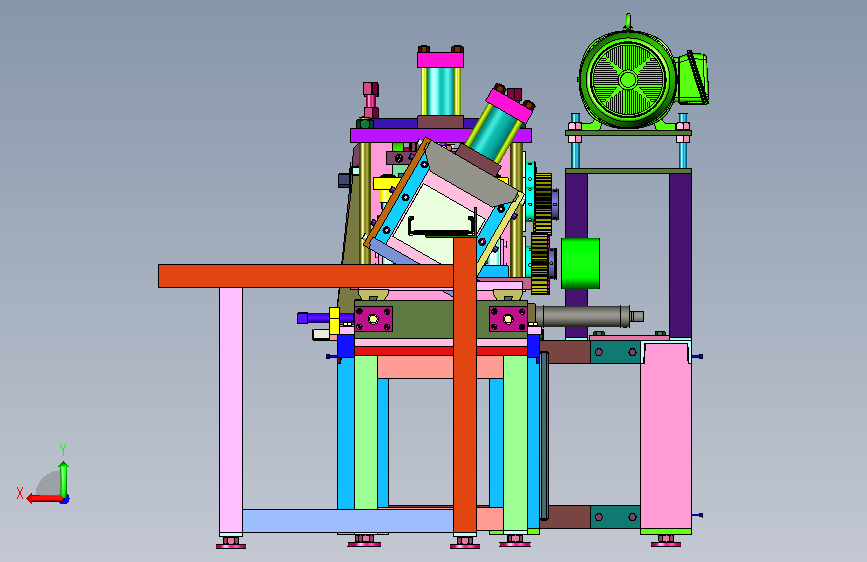The image size is (867, 562).
Task: Pick the yellow block on the blue rod
Action: tap(334, 320)
